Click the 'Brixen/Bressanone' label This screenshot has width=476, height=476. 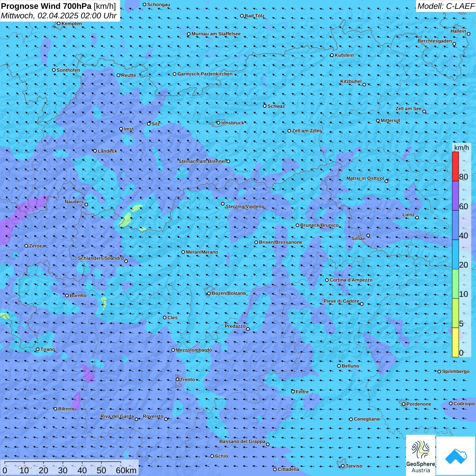(x=280, y=242)
